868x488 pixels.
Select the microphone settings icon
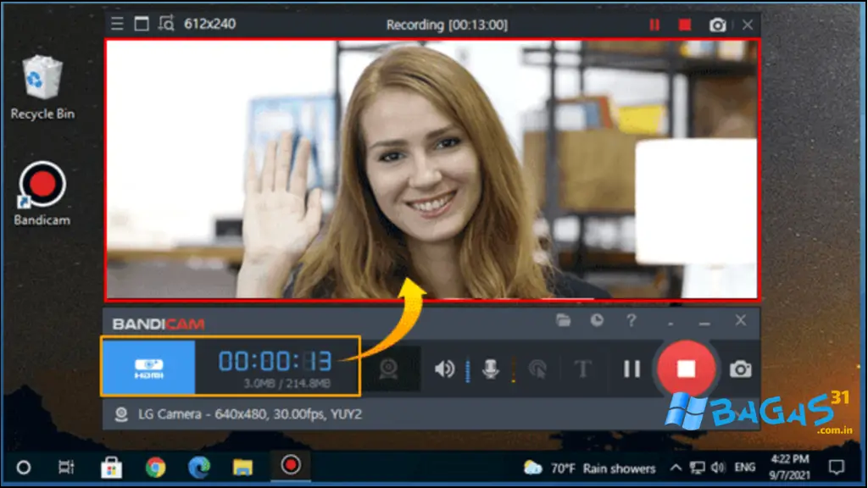(490, 367)
